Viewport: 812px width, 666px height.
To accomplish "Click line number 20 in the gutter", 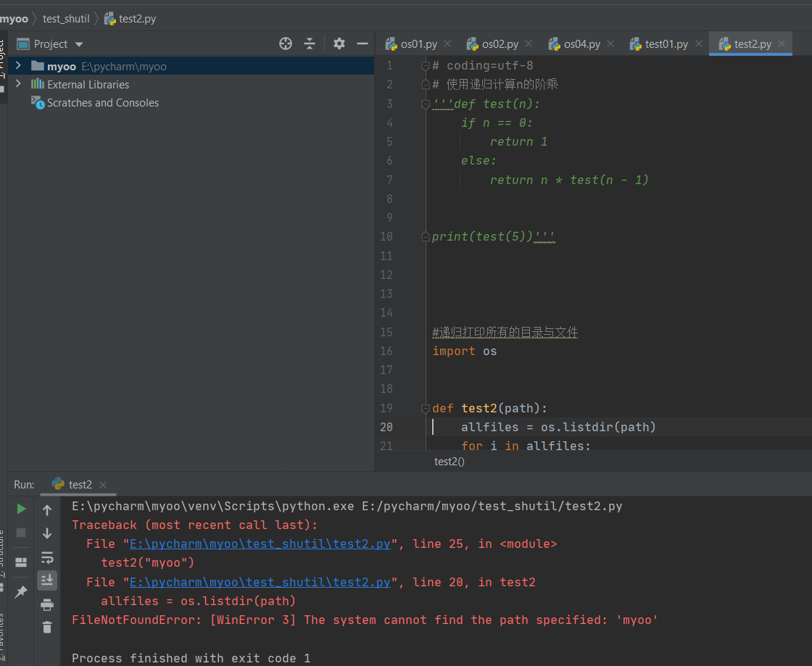I will coord(386,428).
